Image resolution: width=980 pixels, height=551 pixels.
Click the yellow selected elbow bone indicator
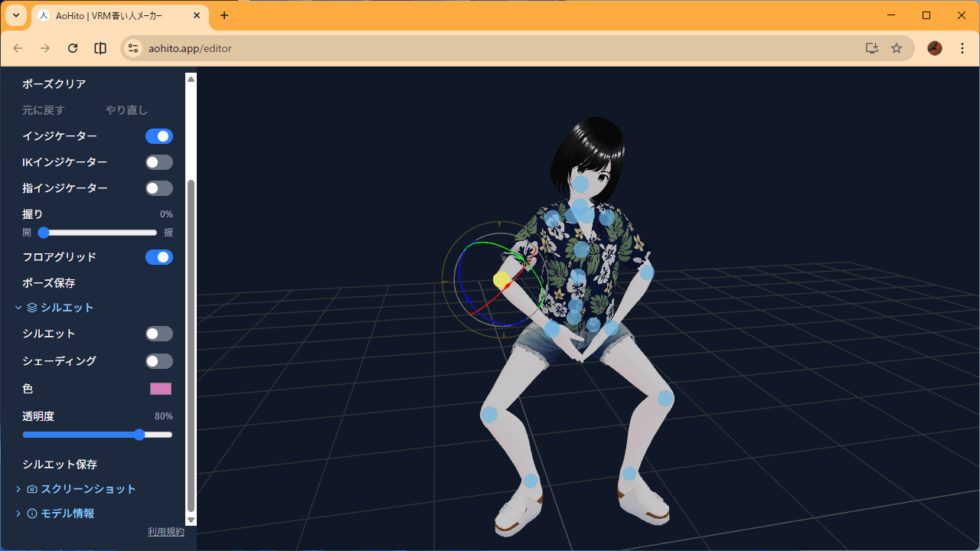coord(501,280)
